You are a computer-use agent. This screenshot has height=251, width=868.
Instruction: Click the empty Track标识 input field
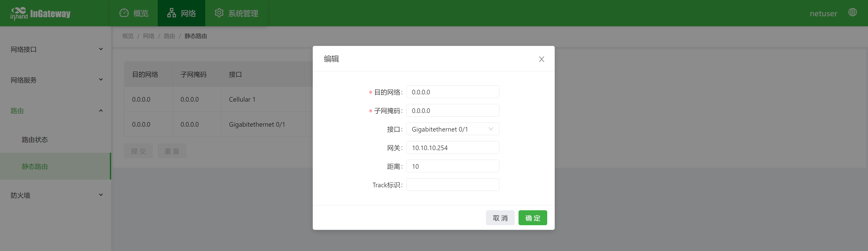(x=453, y=184)
